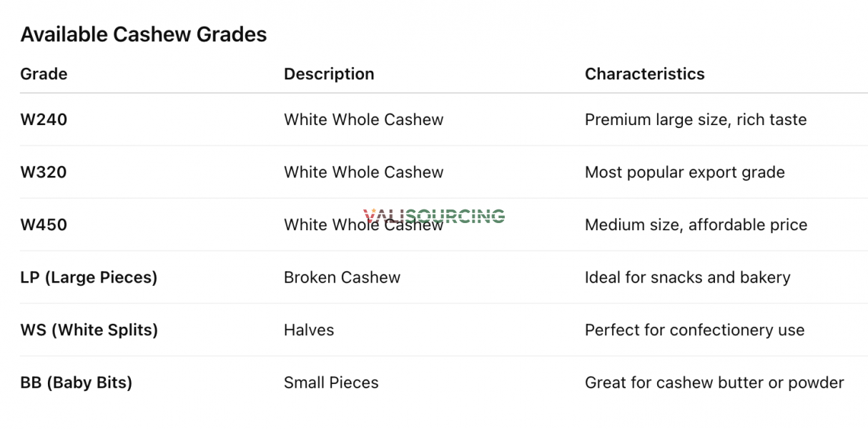Click "Great for cashew butter or powder"

[x=714, y=383]
